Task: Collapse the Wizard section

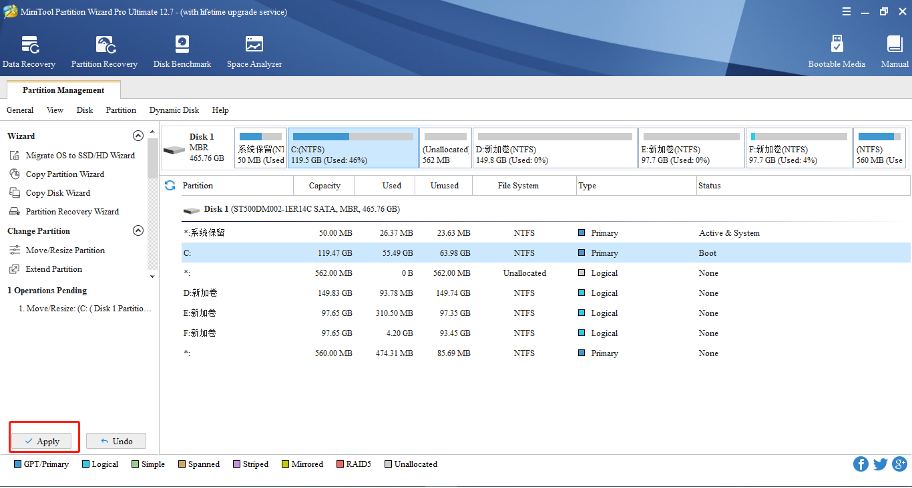Action: click(x=138, y=136)
